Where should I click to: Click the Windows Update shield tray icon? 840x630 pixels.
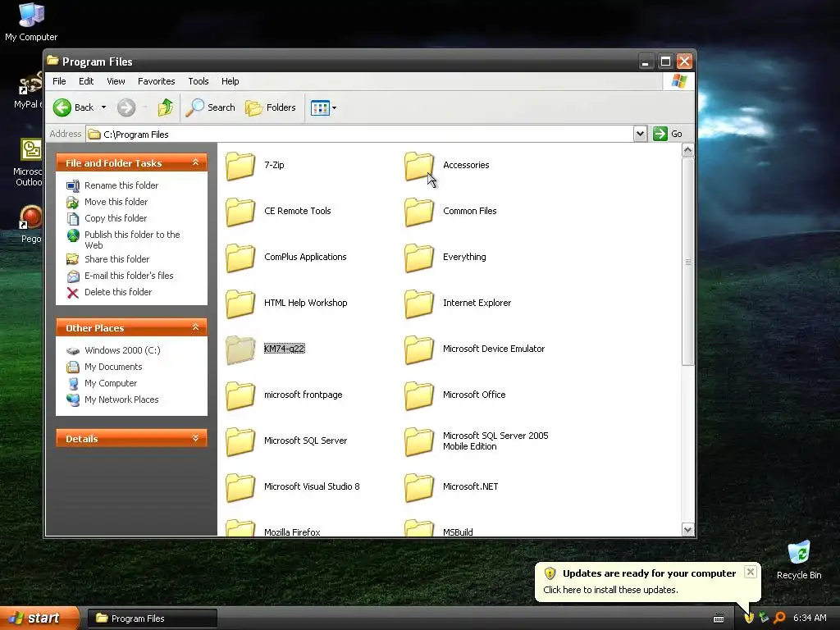pos(749,618)
